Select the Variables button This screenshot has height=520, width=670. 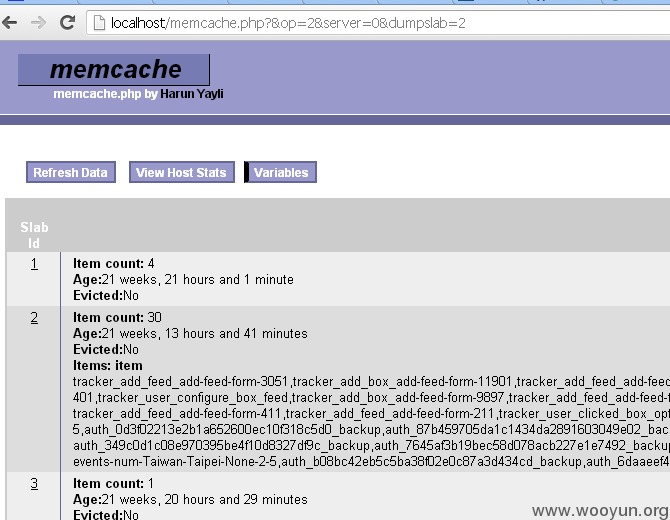click(280, 172)
